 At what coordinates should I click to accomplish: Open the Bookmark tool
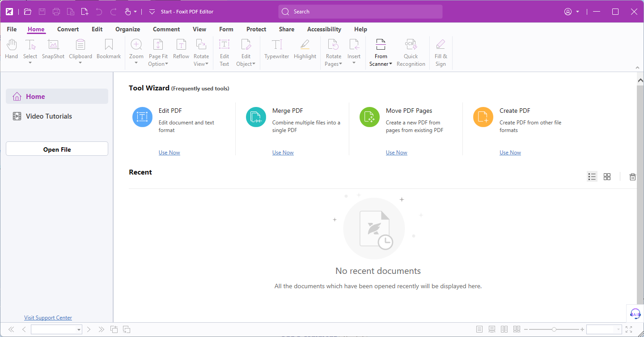click(x=109, y=49)
